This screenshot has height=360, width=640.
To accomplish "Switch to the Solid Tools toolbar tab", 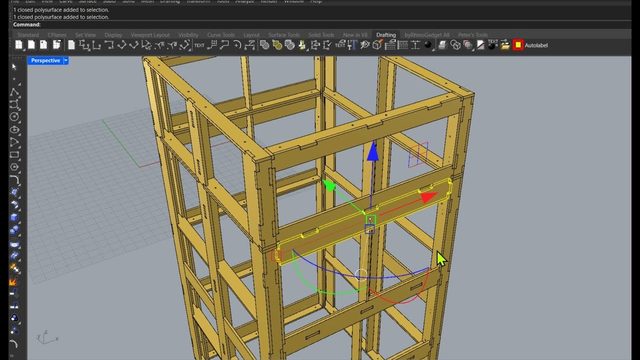I will [x=321, y=35].
